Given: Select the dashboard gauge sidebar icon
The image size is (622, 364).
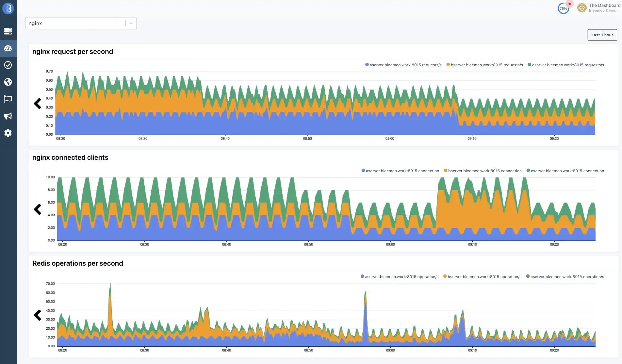Looking at the screenshot, I should pyautogui.click(x=8, y=48).
